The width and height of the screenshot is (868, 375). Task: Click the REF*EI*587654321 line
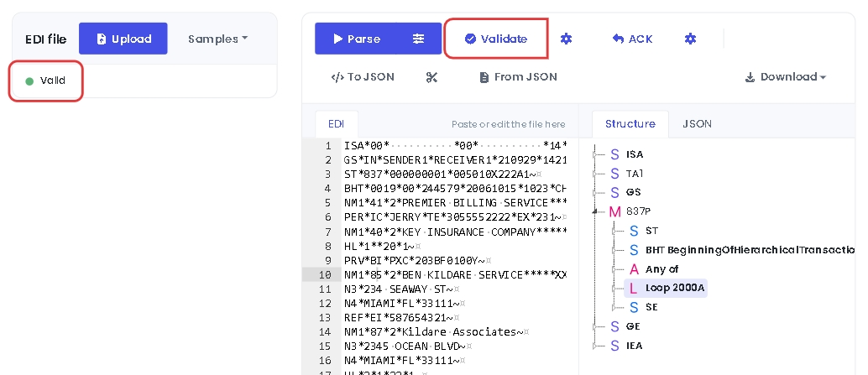coord(402,318)
